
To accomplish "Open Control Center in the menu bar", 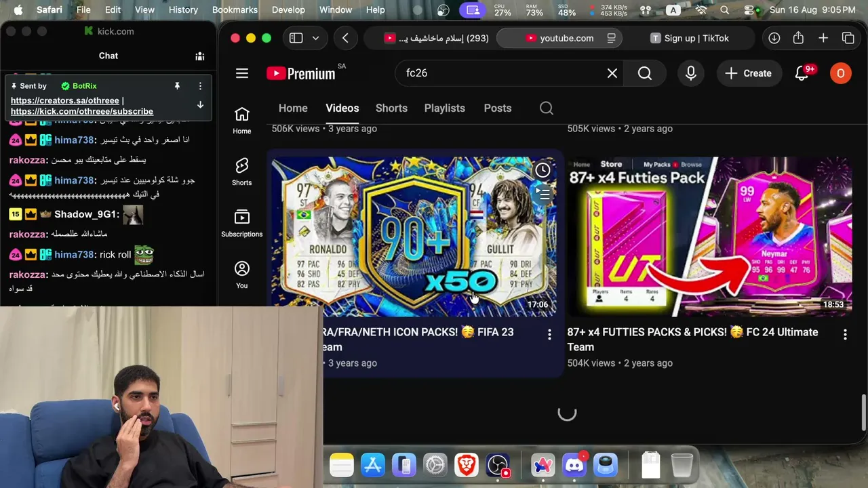I will [749, 10].
